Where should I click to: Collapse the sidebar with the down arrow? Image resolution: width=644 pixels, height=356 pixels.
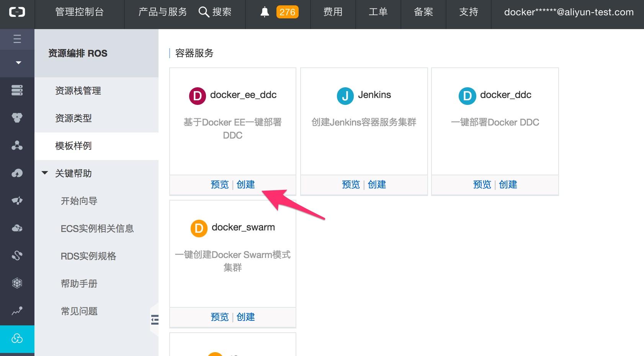click(18, 62)
